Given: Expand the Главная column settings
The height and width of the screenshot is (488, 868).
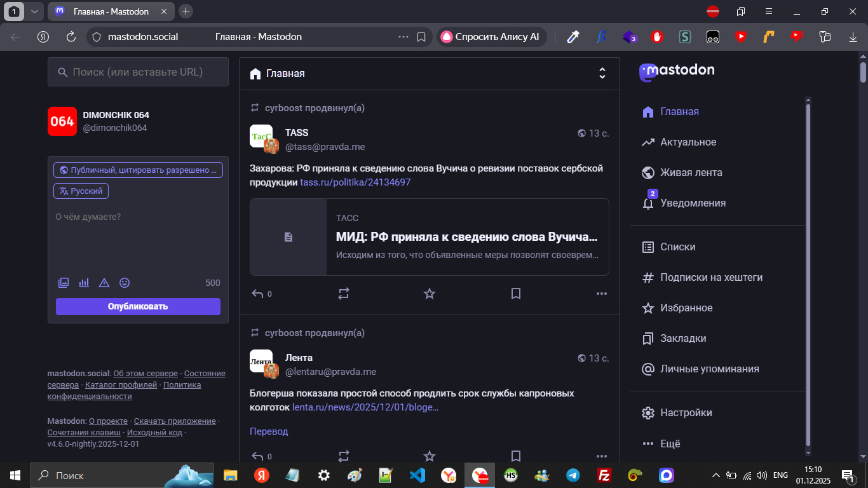Looking at the screenshot, I should (x=602, y=74).
